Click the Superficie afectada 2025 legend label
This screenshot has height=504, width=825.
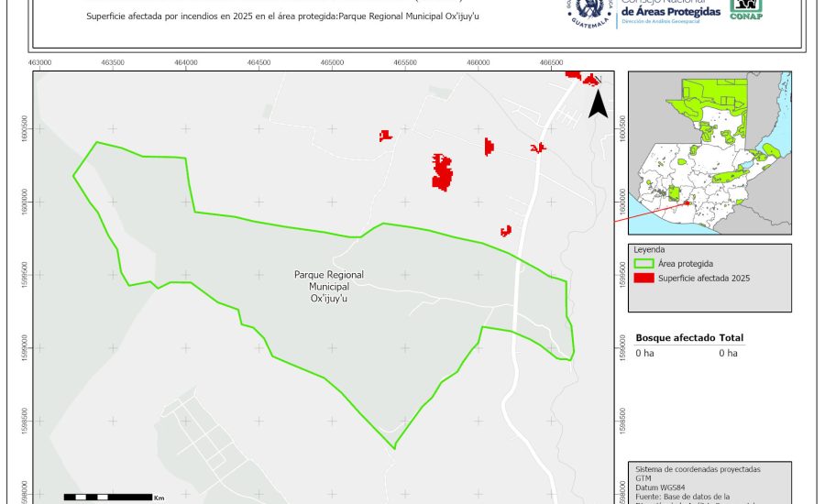[x=704, y=278]
